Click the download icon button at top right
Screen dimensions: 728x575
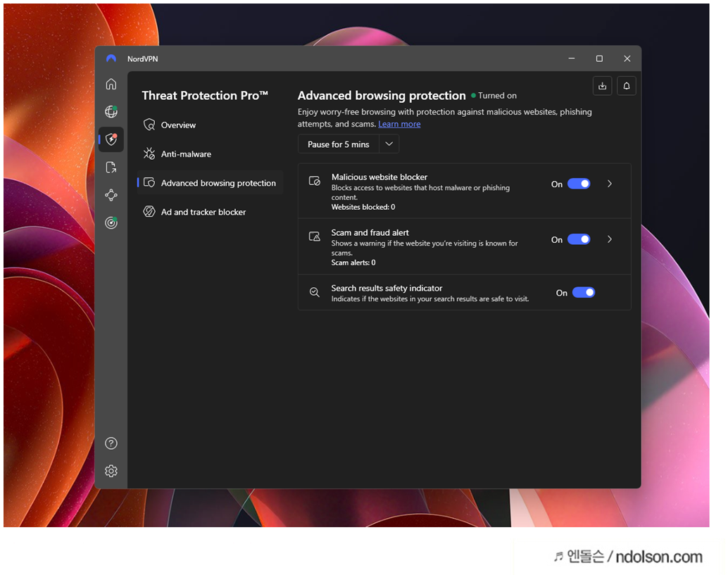[x=602, y=86]
